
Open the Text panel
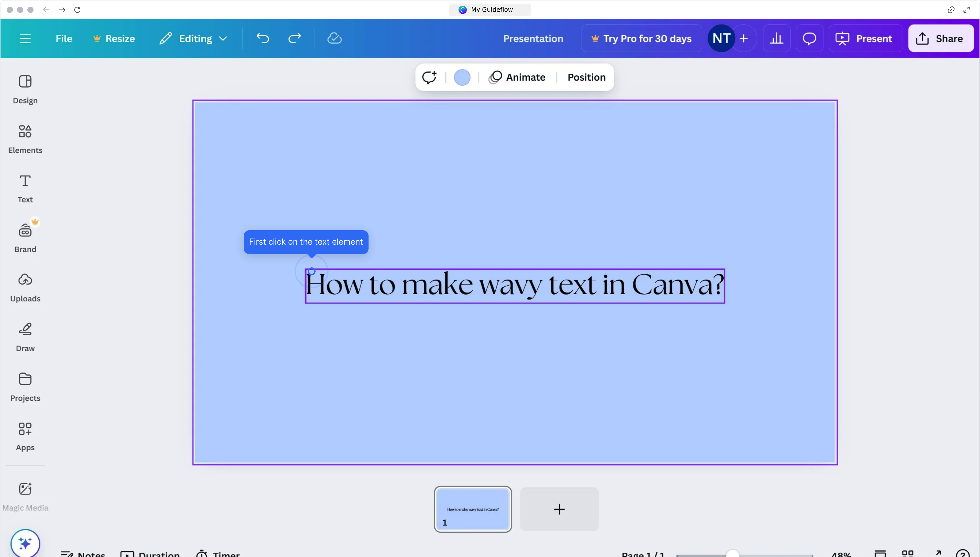(x=25, y=188)
